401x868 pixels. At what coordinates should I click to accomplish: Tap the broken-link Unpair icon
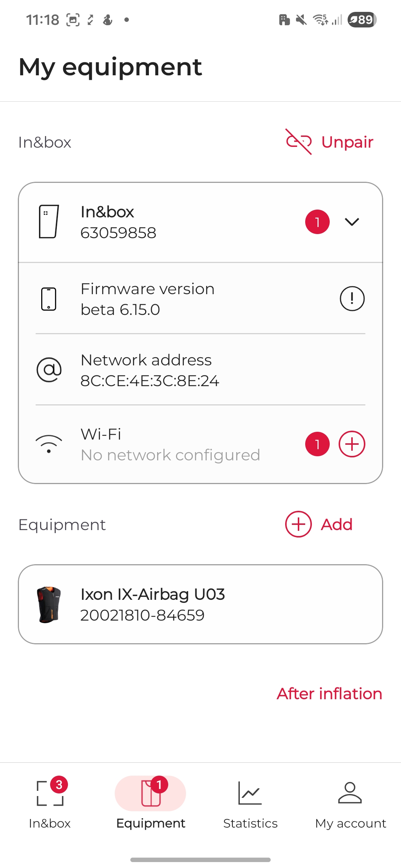click(299, 142)
